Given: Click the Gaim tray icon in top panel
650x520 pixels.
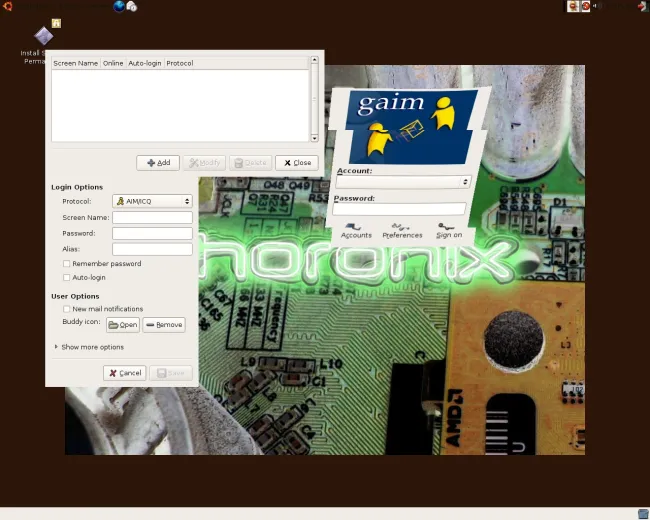Looking at the screenshot, I should [x=573, y=6].
